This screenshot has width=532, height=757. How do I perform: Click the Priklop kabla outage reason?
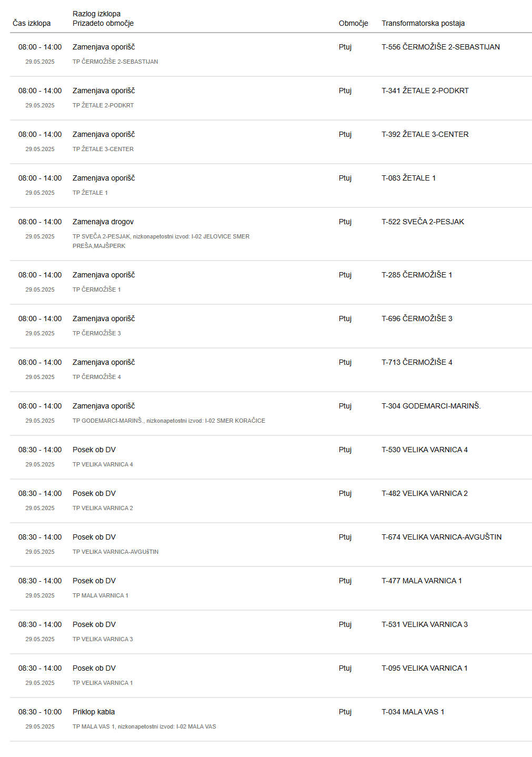pyautogui.click(x=94, y=712)
